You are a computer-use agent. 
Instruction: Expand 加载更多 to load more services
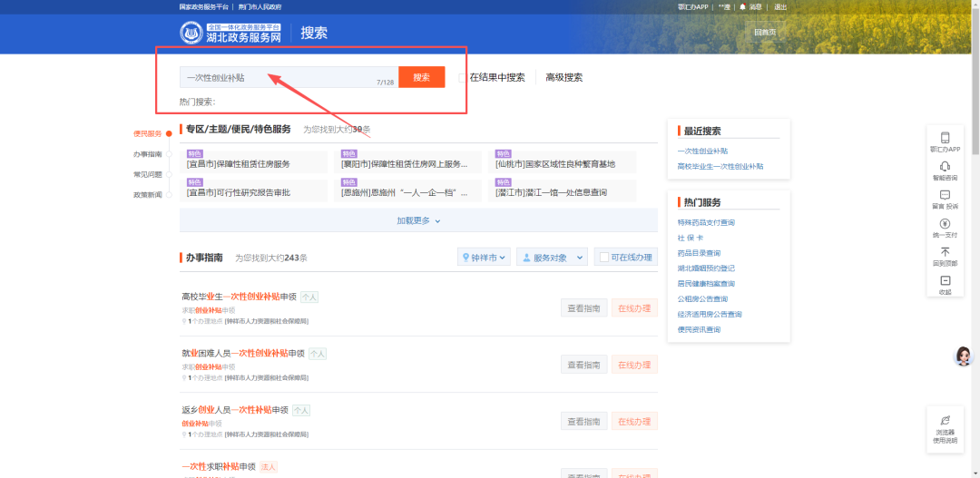(x=418, y=220)
